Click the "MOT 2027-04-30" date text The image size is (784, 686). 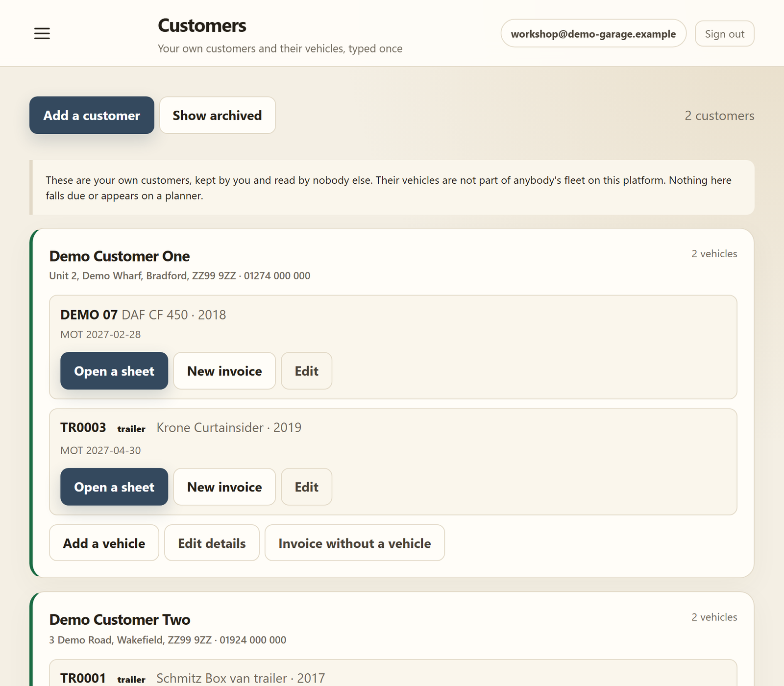point(100,451)
